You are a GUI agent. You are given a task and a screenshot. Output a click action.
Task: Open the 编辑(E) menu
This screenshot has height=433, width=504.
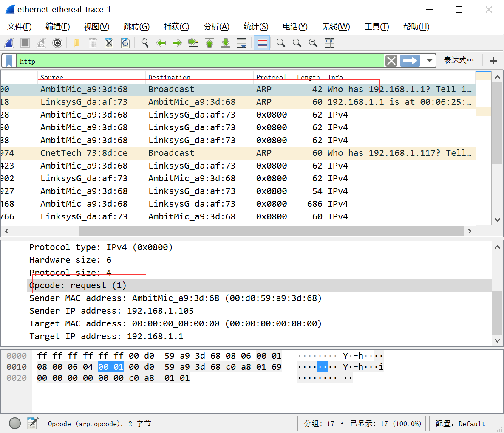pos(57,27)
